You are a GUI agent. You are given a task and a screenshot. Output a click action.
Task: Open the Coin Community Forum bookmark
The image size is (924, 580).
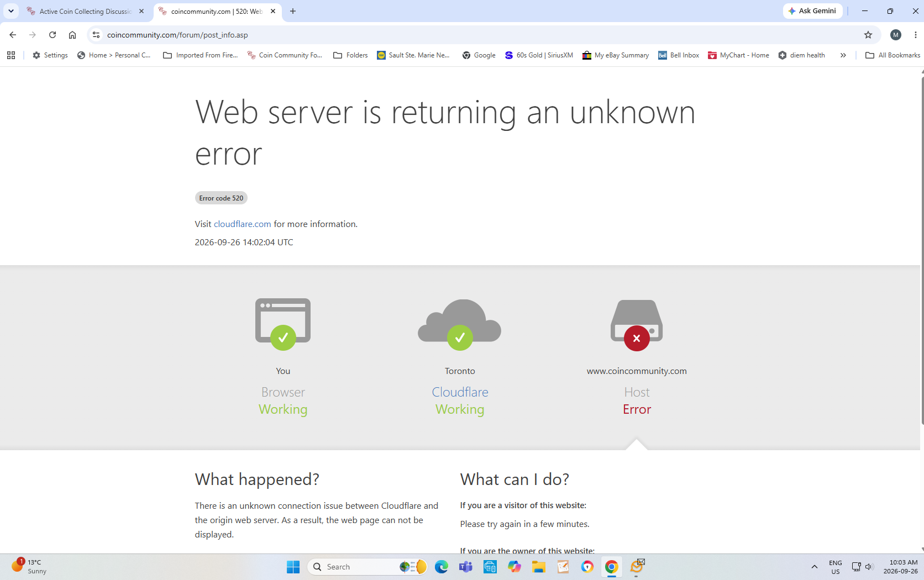pyautogui.click(x=285, y=55)
